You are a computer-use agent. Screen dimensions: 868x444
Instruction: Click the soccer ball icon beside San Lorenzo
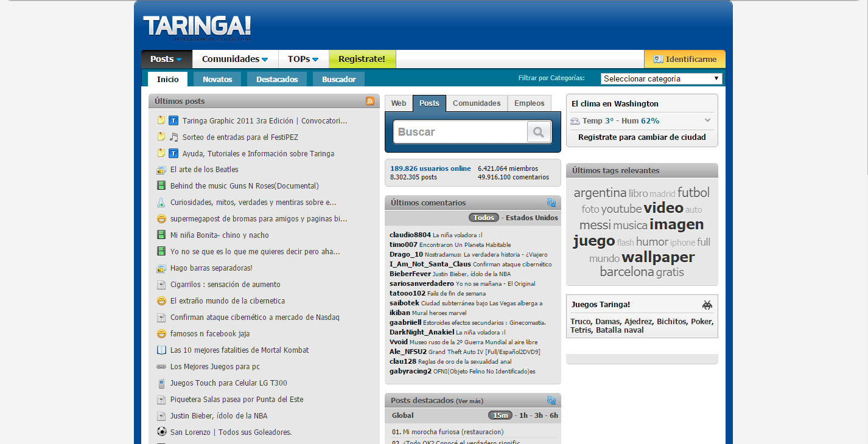[161, 432]
